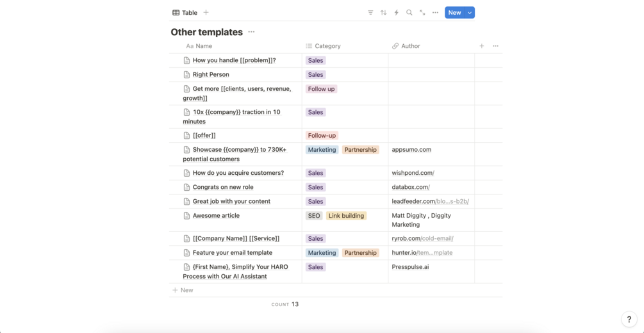Open the appsumo.com author link

click(411, 150)
